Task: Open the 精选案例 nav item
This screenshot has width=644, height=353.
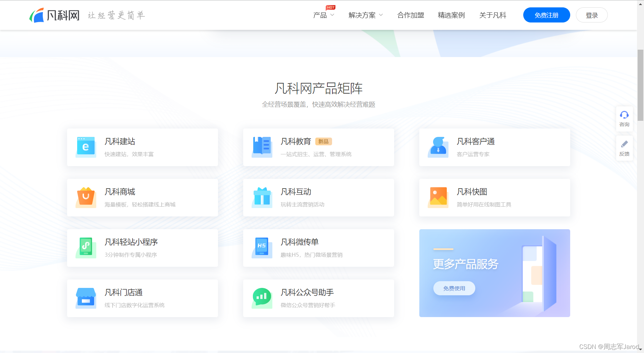Action: [451, 15]
